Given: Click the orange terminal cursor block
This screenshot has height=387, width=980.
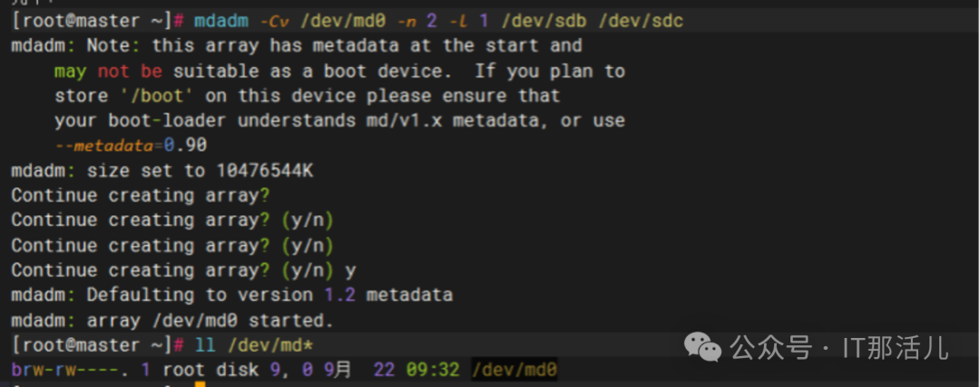Looking at the screenshot, I should 200,384.
